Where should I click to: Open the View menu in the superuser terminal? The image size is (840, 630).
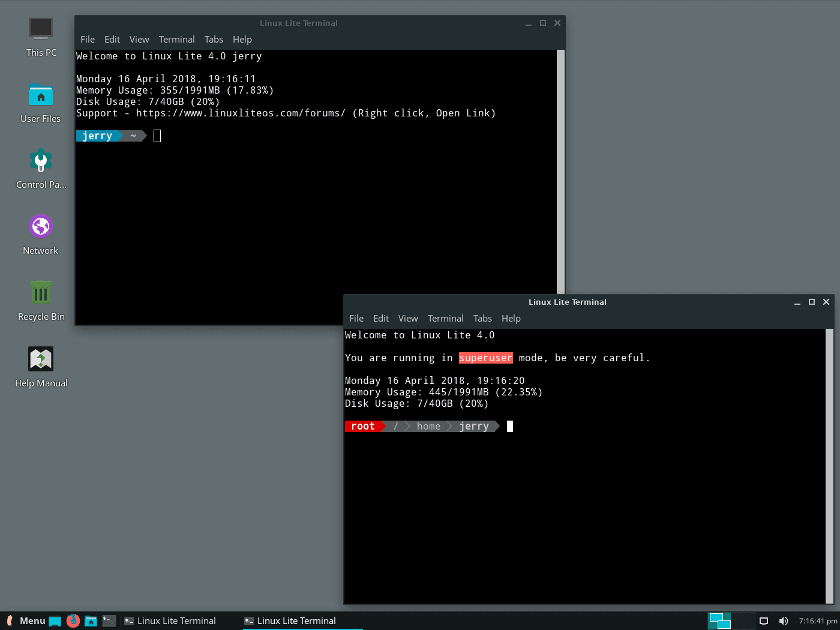click(x=408, y=319)
